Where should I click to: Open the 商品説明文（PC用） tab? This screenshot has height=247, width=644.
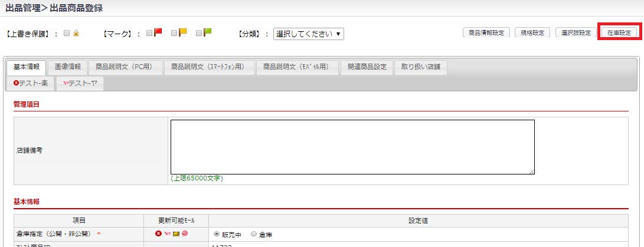coord(125,67)
